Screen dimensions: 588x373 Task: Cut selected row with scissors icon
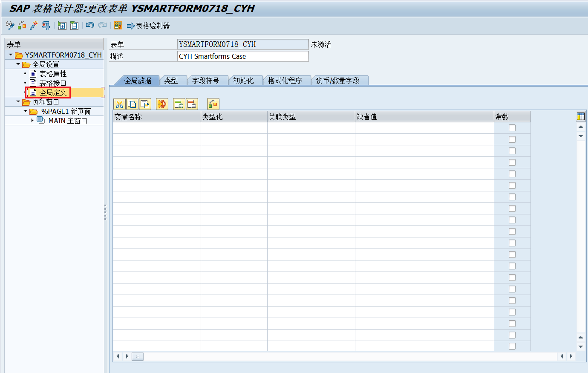pyautogui.click(x=119, y=104)
